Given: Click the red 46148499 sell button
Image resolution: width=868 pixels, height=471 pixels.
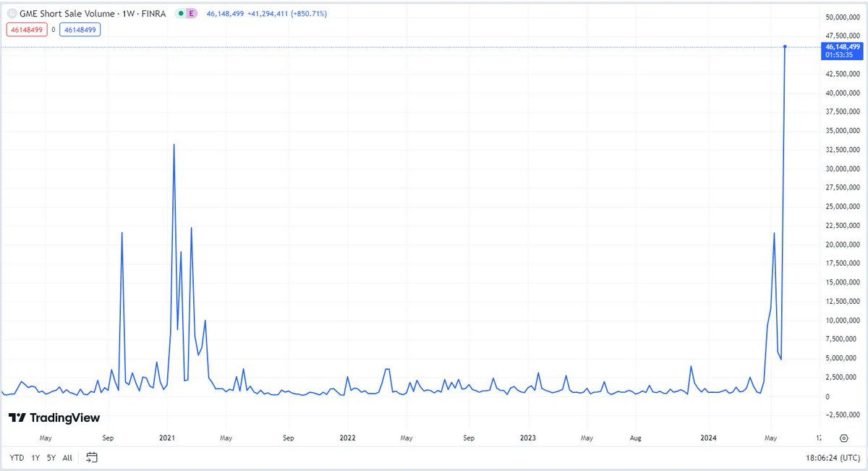Looking at the screenshot, I should pos(27,30).
